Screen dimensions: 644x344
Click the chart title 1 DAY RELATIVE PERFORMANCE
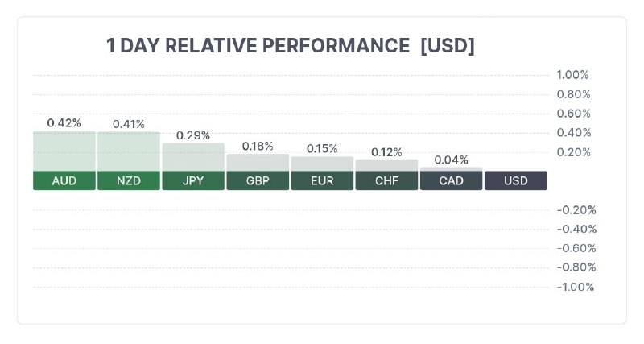coord(258,46)
